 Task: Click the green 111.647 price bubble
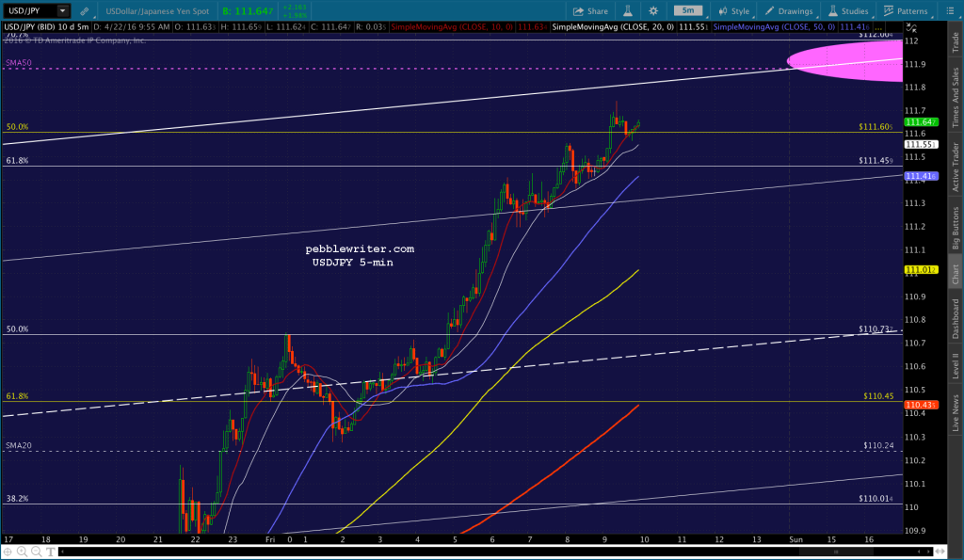921,121
